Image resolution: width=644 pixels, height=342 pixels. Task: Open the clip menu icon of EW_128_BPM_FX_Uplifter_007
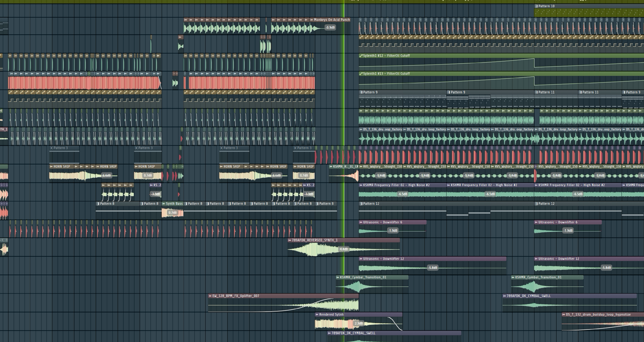(210, 296)
